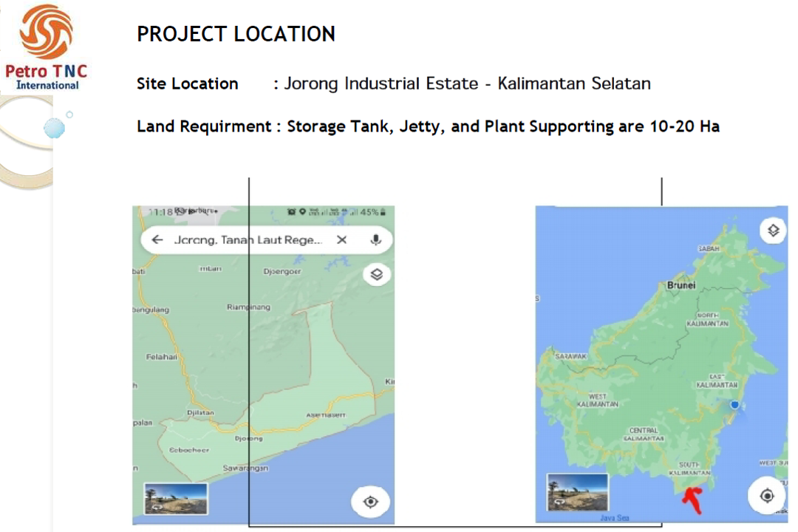Click the alarm icon in the phone status bar
798x532 pixels.
coord(291,212)
